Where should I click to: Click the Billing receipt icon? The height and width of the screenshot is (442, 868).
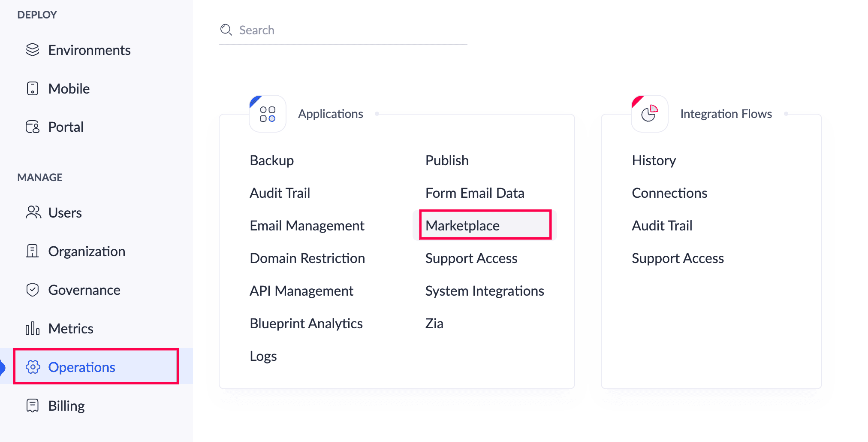point(33,406)
